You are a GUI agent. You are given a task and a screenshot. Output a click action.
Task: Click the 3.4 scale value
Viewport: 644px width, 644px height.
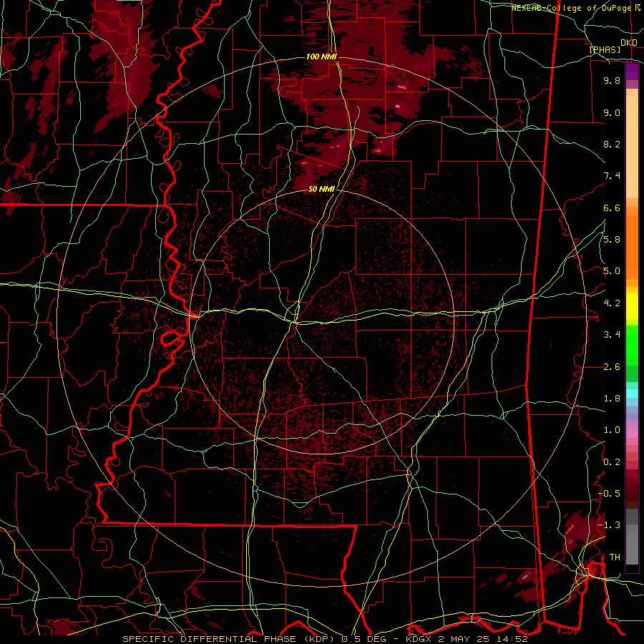(612, 335)
